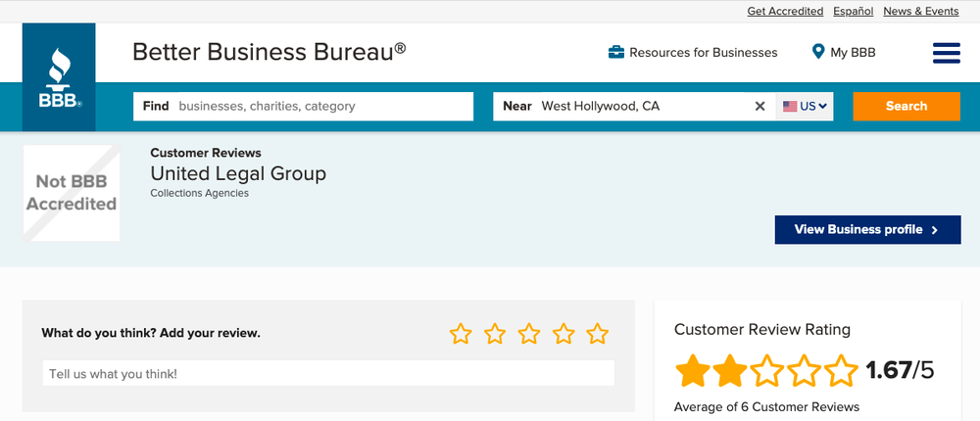
Task: Open the US country dropdown
Action: tap(805, 106)
